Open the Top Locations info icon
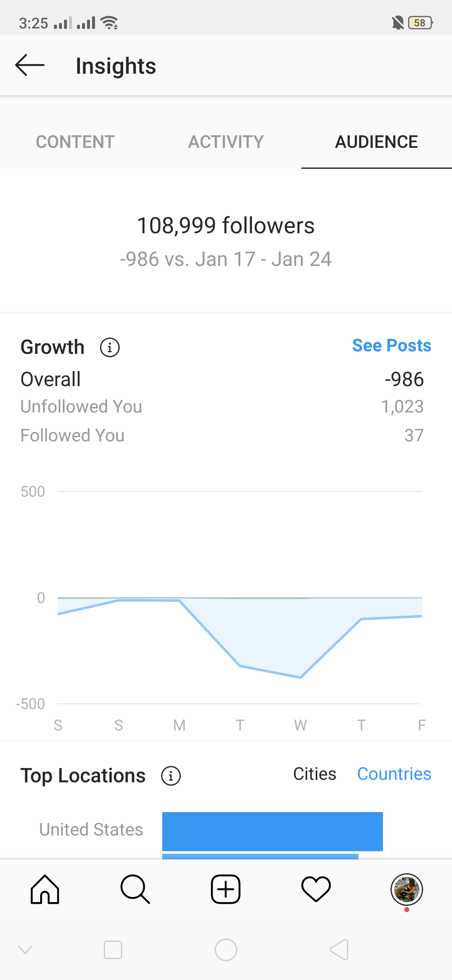 point(171,776)
